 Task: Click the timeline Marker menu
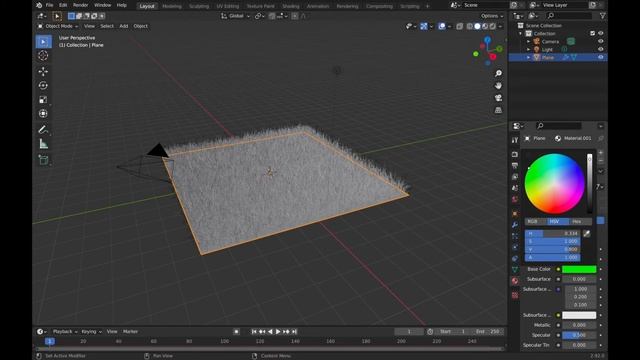(131, 331)
